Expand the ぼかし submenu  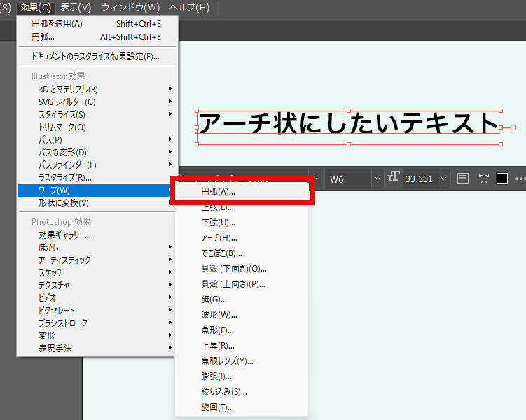pos(97,247)
